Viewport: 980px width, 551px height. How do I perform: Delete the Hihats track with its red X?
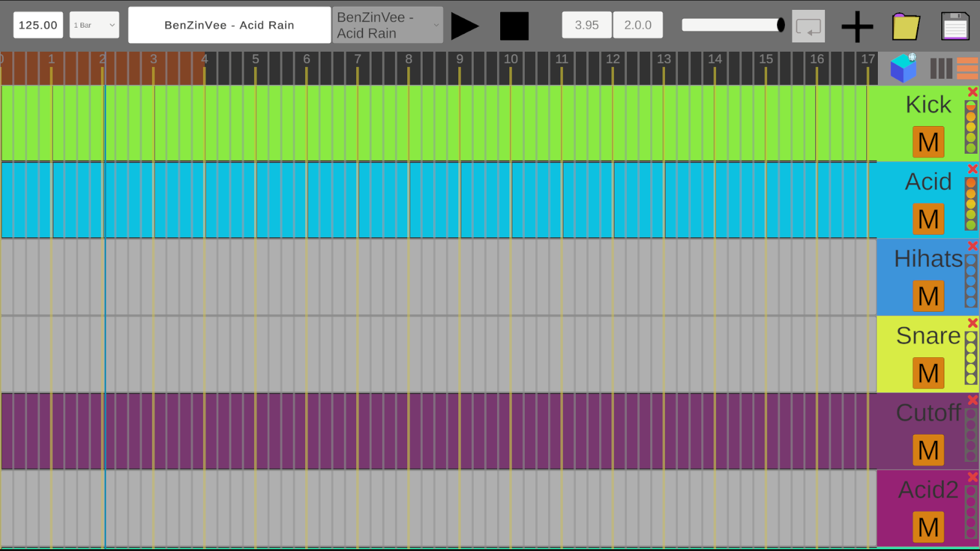973,246
